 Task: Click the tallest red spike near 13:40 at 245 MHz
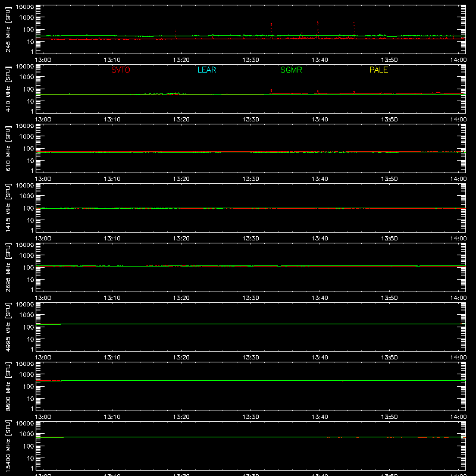pos(318,29)
